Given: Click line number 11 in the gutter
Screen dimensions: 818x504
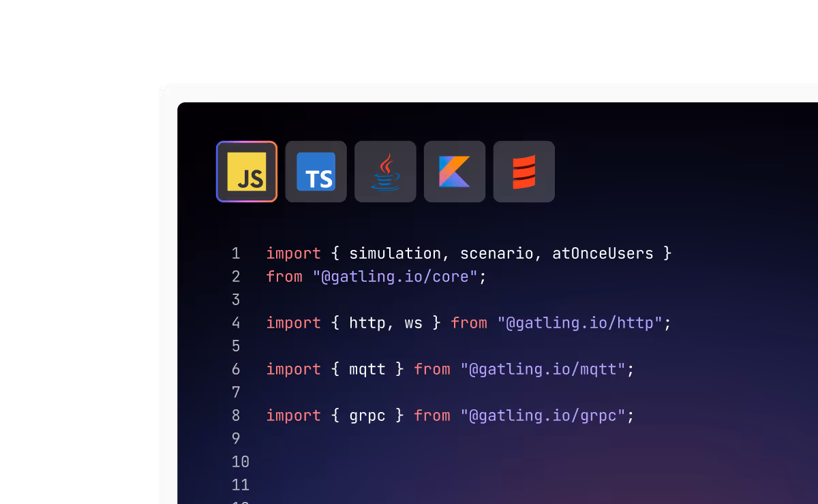Looking at the screenshot, I should (241, 485).
